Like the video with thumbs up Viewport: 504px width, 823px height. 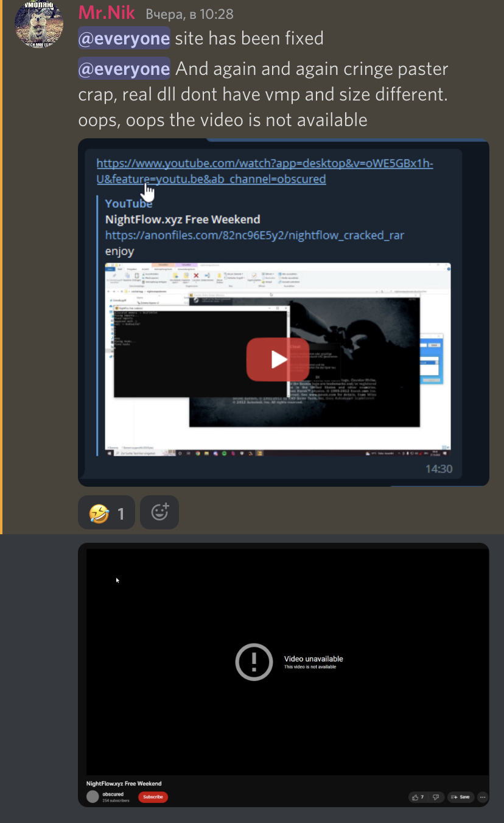click(418, 797)
